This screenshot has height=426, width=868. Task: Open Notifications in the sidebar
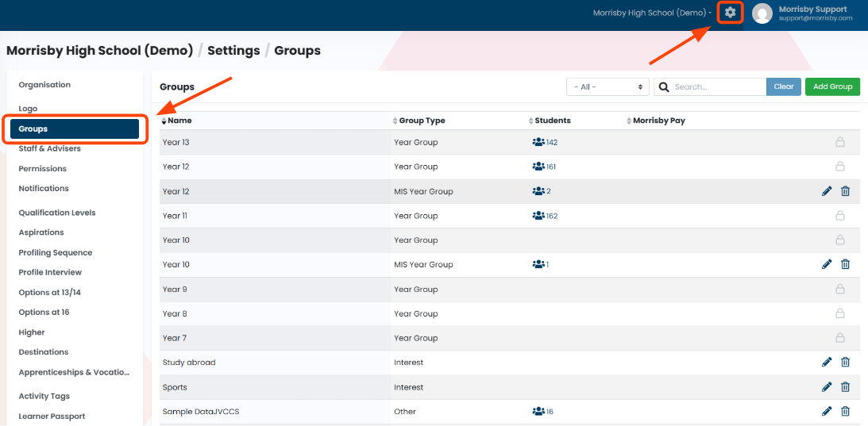click(x=44, y=188)
